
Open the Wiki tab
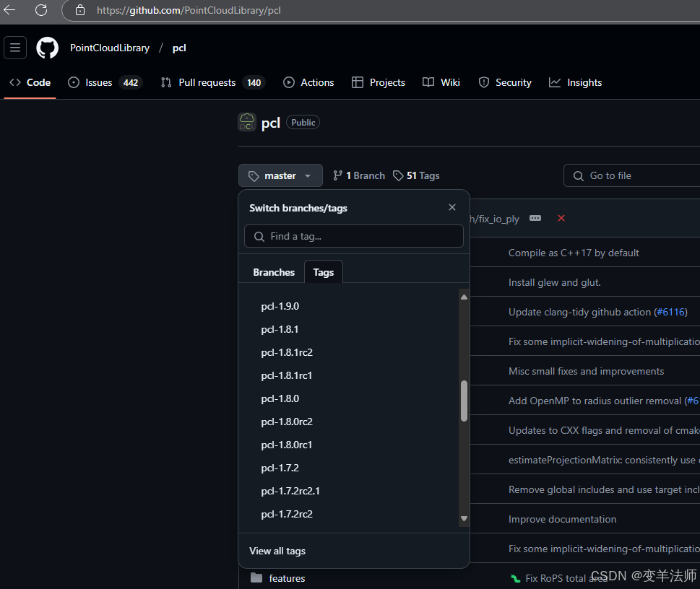pos(441,82)
